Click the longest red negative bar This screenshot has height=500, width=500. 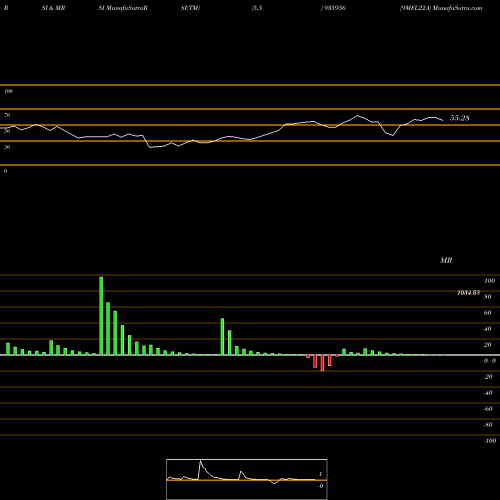point(322,363)
